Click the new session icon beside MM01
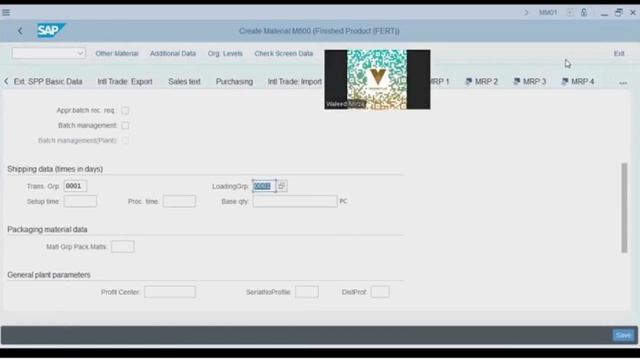The height and width of the screenshot is (360, 640). click(x=570, y=12)
